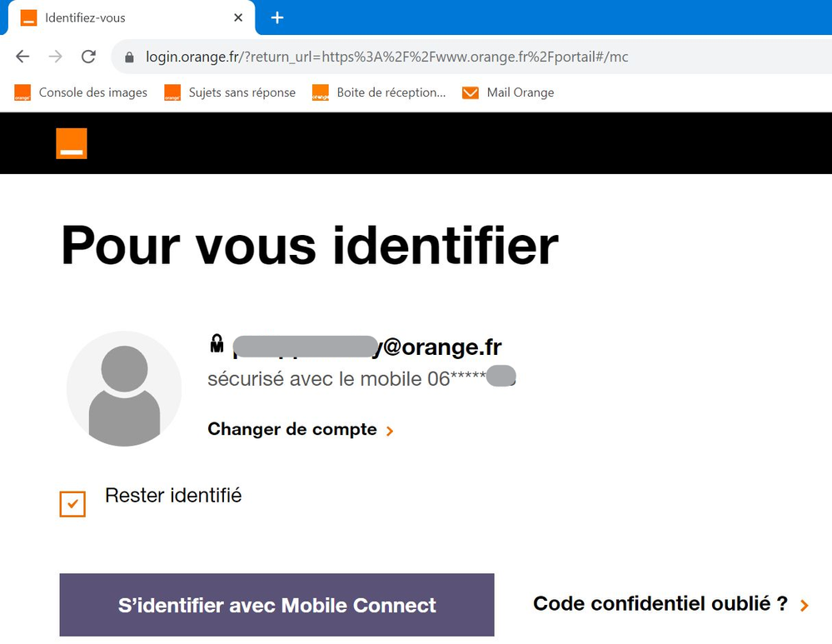Select the Identifiez-vous browser tab
Screen dimensions: 832x644
[125, 17]
